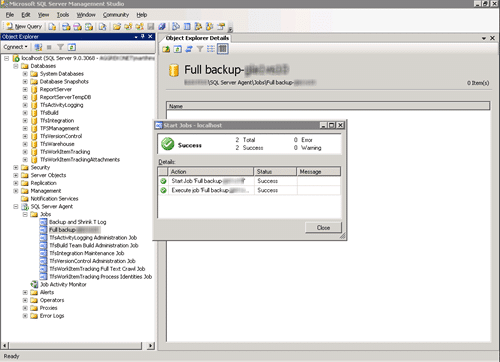Click the Action column header in Start Jobs dialog
500x362 pixels.
tap(211, 172)
